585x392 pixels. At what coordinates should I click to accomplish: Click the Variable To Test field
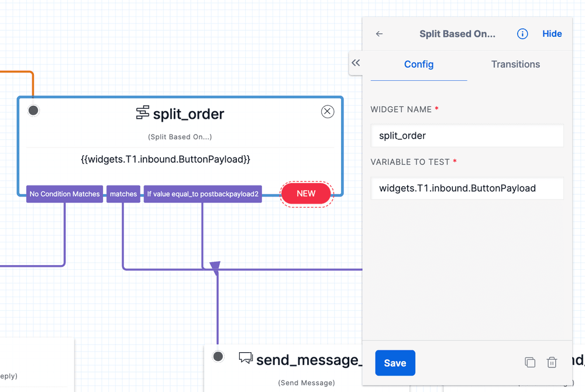tap(467, 188)
